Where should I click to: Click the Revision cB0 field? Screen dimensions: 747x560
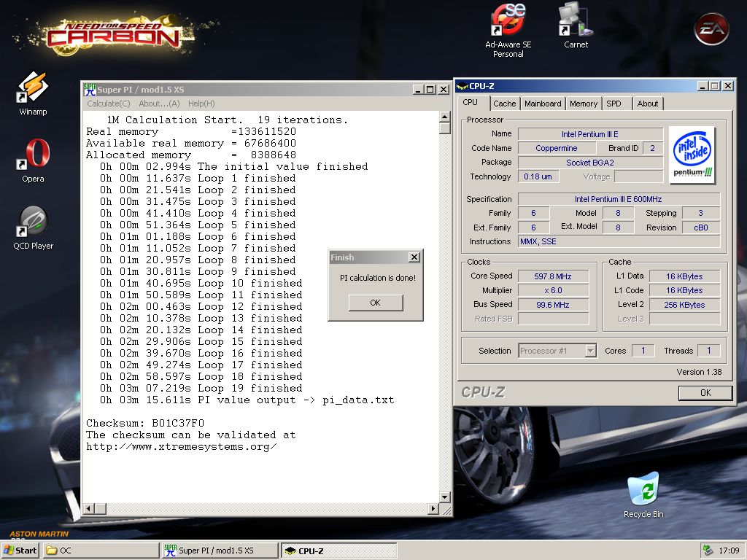700,227
